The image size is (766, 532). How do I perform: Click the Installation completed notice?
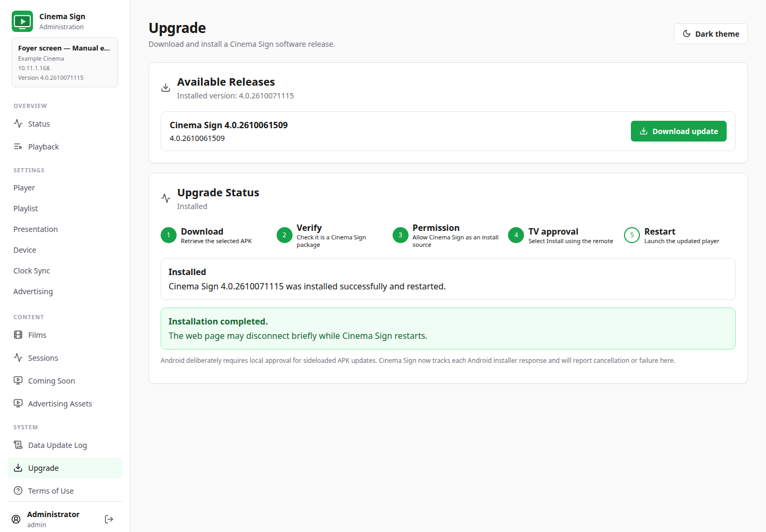(448, 329)
